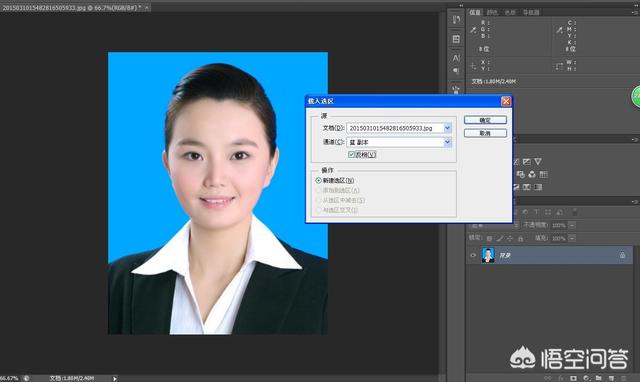Select the 与选区交叉 radio option
This screenshot has width=640, height=382.
point(318,210)
